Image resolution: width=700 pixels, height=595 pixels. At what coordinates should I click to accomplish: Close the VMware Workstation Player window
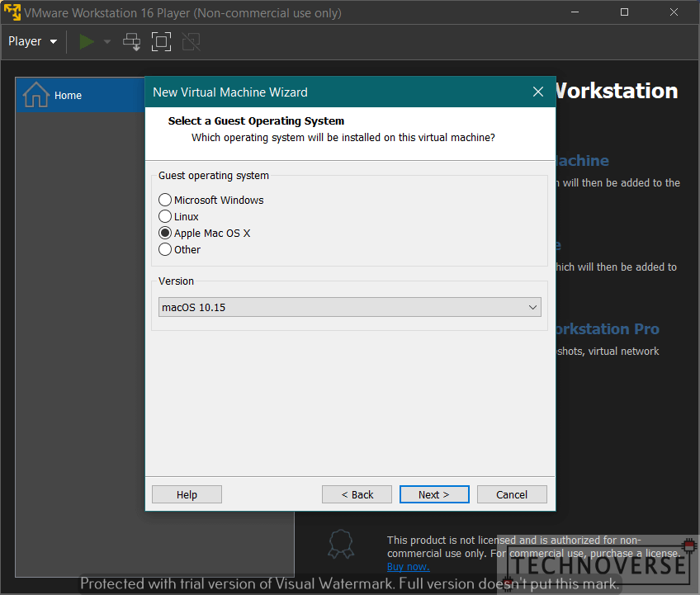click(x=674, y=12)
